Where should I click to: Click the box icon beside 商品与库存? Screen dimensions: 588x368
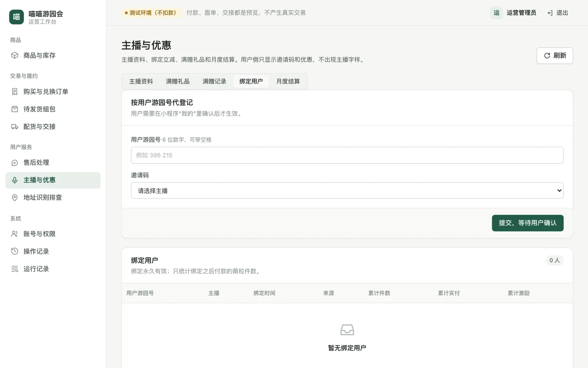pos(15,55)
